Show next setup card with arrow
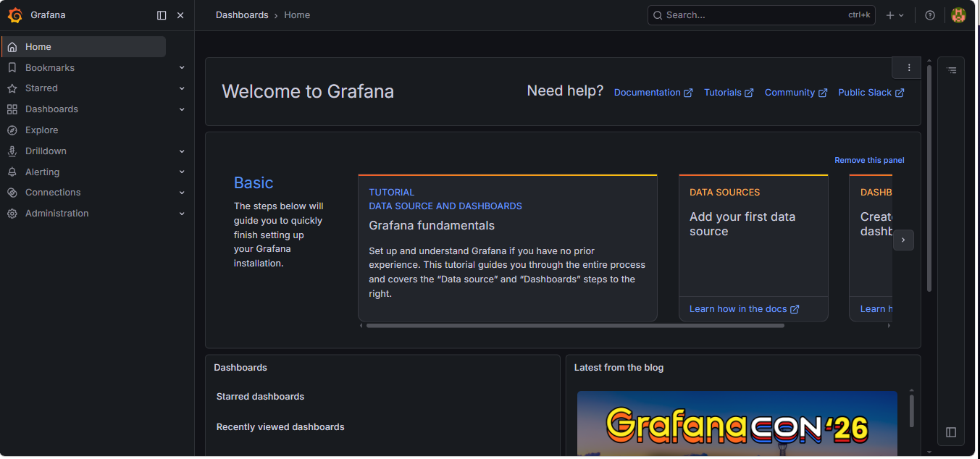980x459 pixels. click(x=903, y=240)
